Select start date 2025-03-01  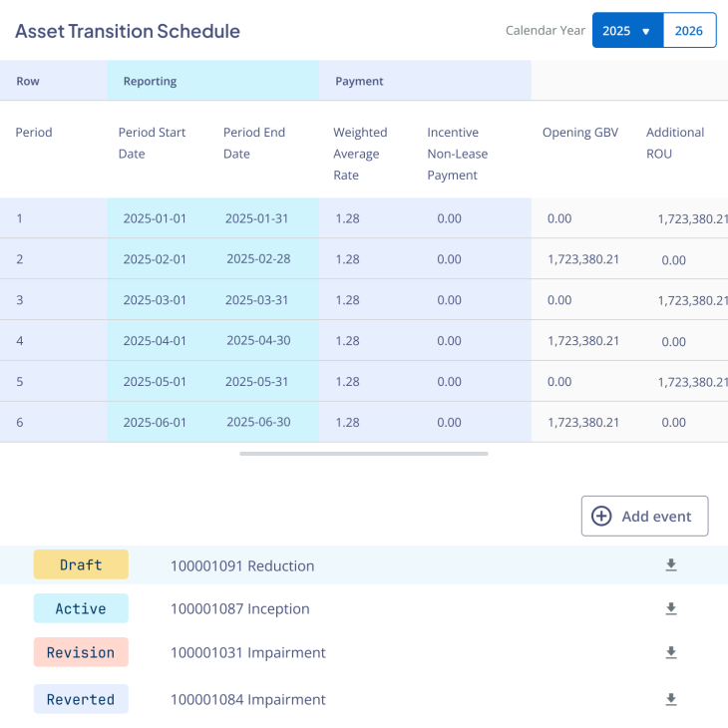pyautogui.click(x=155, y=300)
